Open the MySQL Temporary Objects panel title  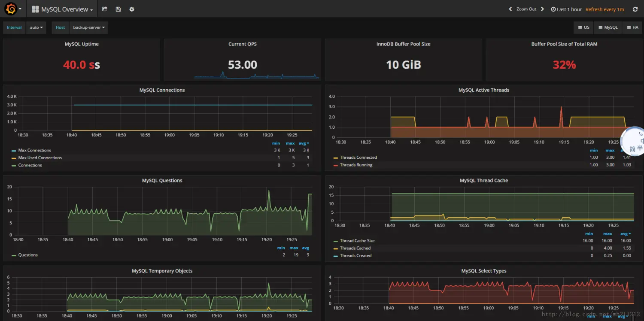click(162, 271)
